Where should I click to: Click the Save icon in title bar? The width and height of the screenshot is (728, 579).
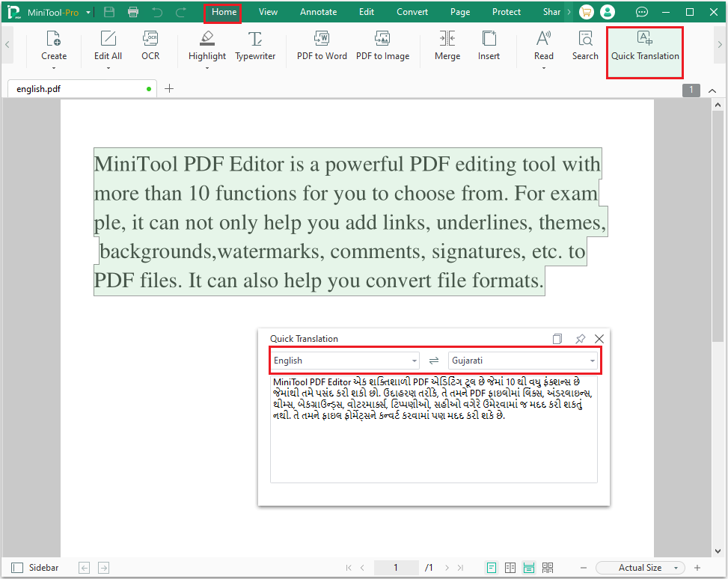coord(109,12)
